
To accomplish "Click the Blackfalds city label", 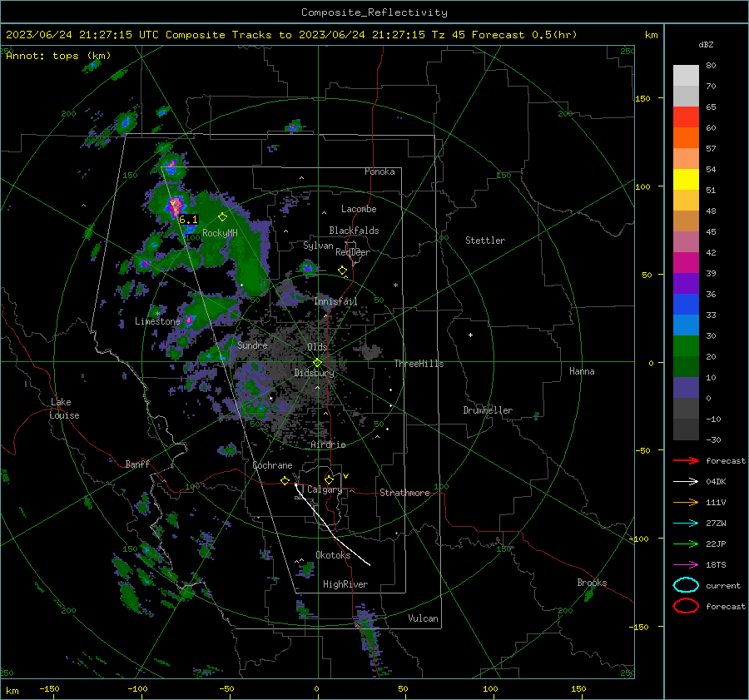I will [354, 231].
